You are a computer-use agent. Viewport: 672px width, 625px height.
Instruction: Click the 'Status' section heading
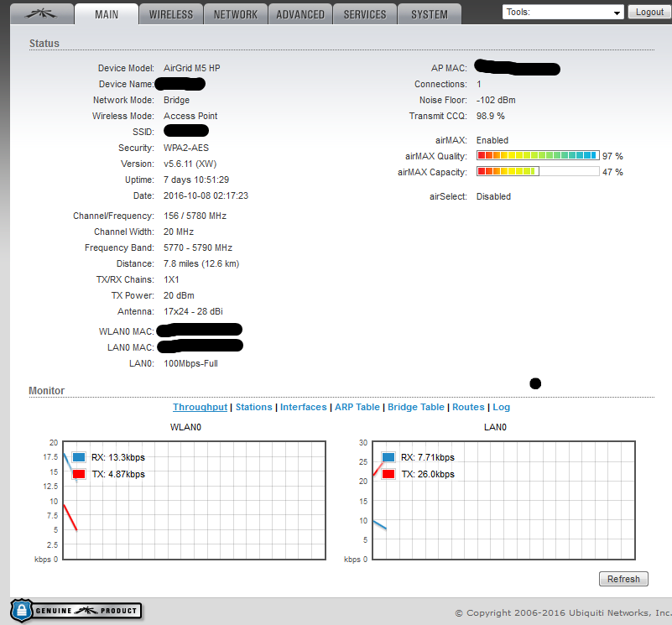pos(44,44)
